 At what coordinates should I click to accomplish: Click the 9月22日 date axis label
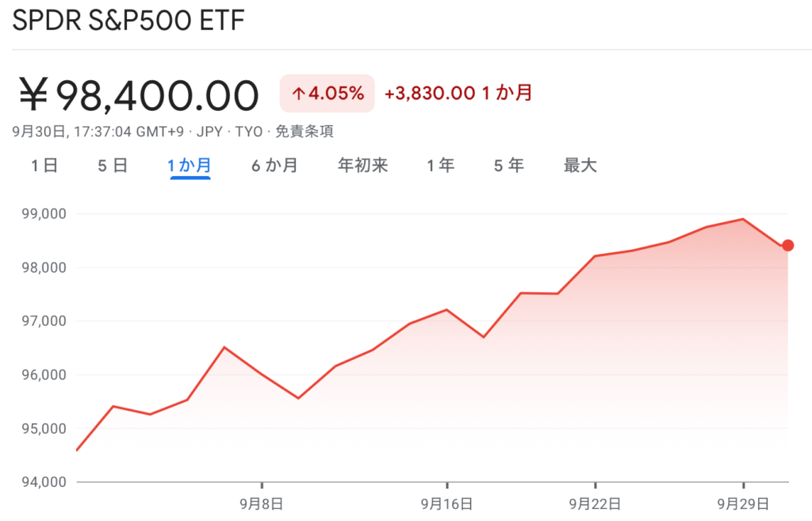tap(595, 503)
